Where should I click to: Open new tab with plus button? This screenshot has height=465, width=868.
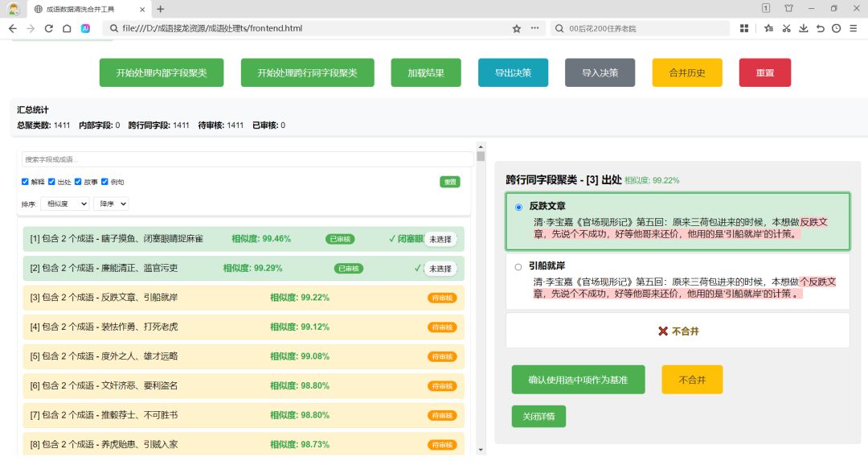coord(160,9)
